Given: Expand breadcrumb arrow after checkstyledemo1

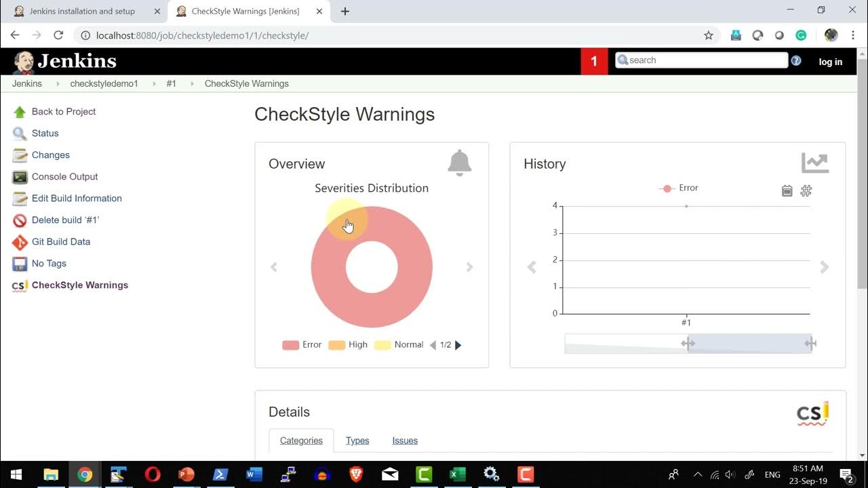Looking at the screenshot, I should tap(153, 84).
